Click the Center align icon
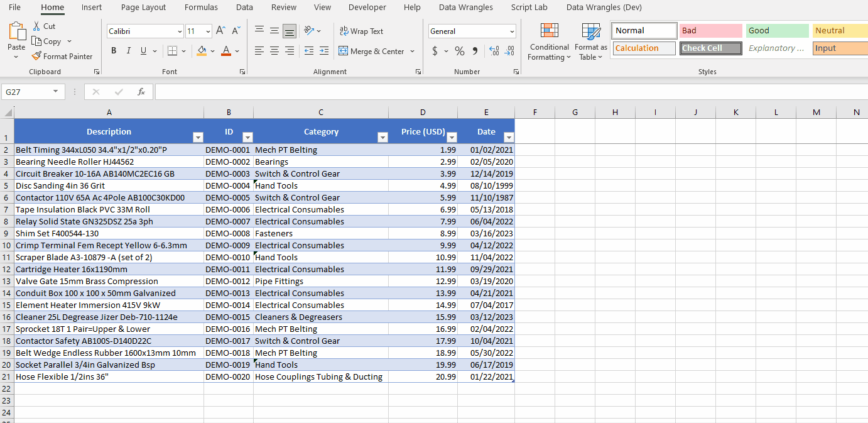 pyautogui.click(x=274, y=51)
